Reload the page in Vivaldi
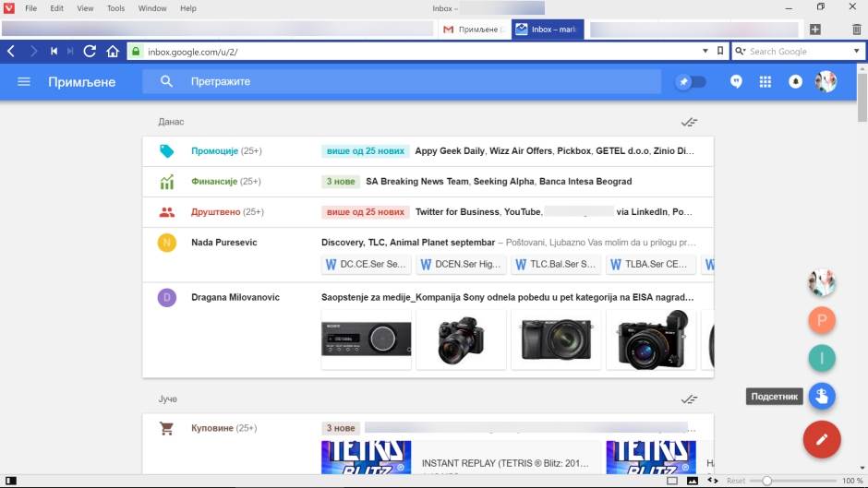The height and width of the screenshot is (488, 868). coord(90,52)
